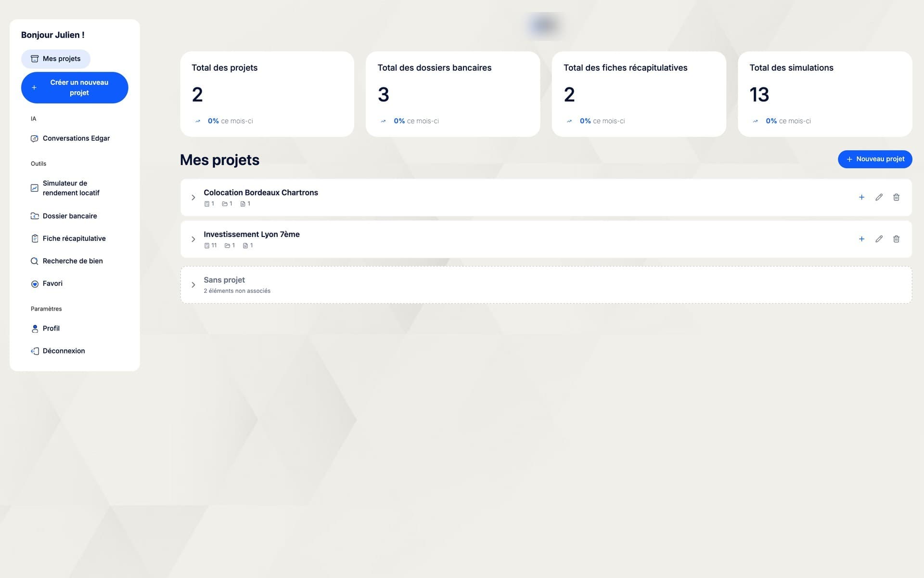The image size is (924, 578).
Task: Click the Favori heart icon
Action: 35,284
